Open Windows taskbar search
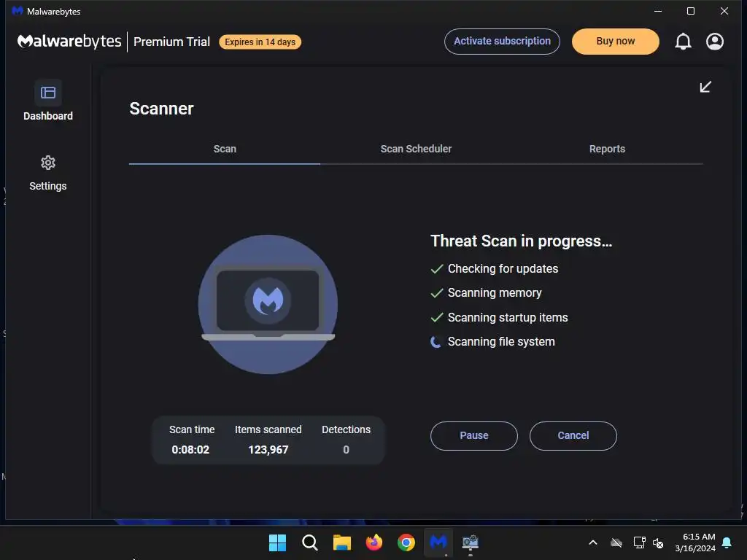747x560 pixels. [x=309, y=542]
